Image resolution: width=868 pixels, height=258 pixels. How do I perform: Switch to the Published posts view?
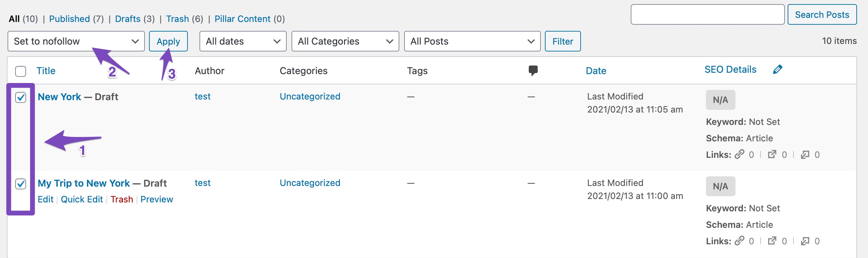tap(69, 19)
